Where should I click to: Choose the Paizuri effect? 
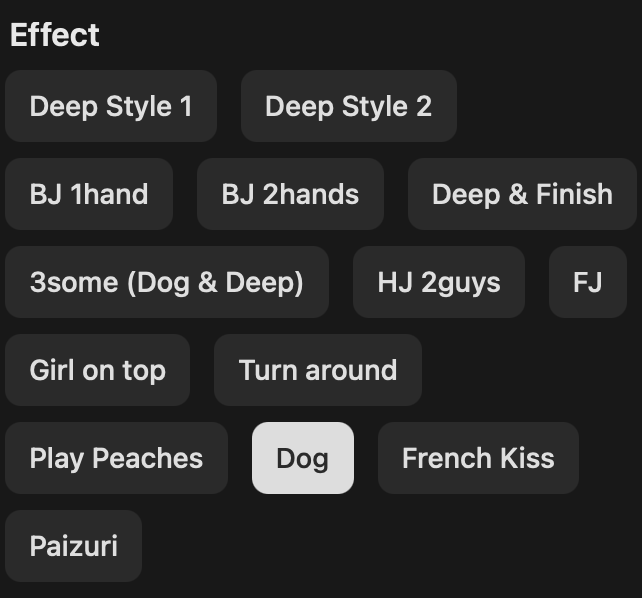(x=74, y=546)
